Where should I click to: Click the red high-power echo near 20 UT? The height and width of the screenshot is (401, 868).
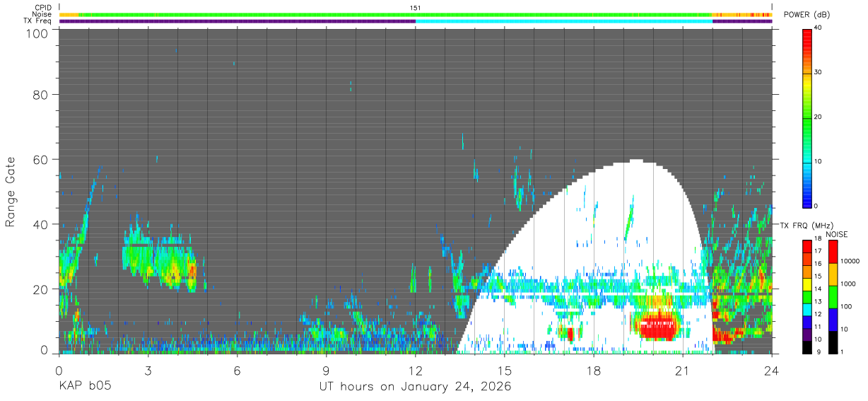(x=657, y=327)
